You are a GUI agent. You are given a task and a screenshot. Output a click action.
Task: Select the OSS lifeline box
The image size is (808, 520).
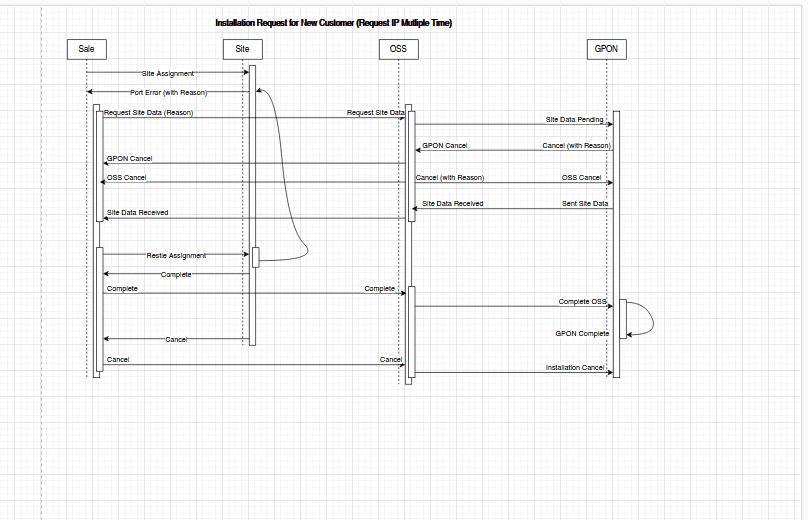[x=399, y=49]
